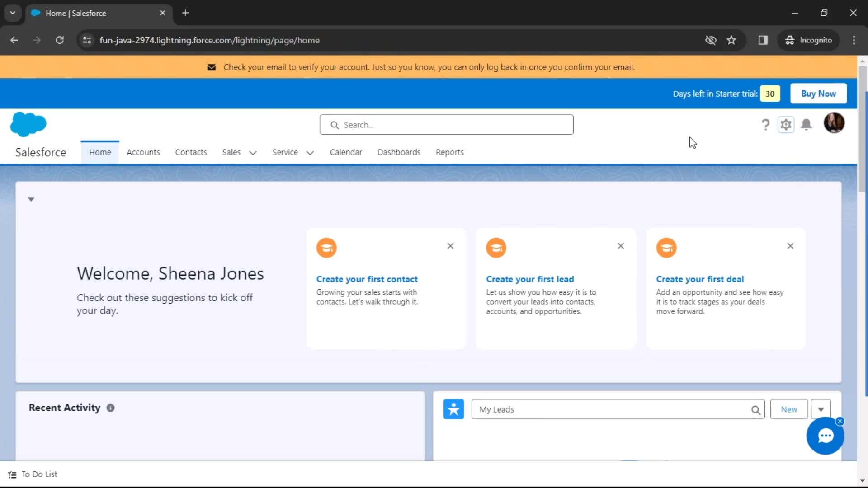Open the browser side panel icon

tap(763, 40)
